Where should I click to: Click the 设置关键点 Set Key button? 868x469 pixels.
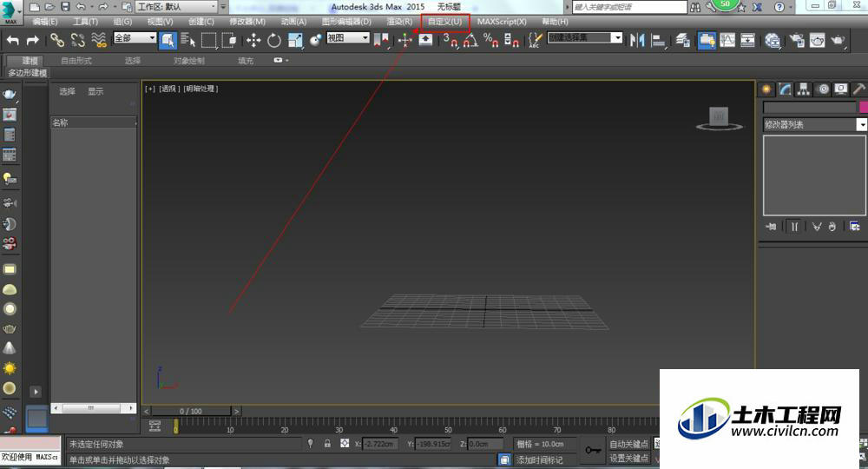pos(628,459)
